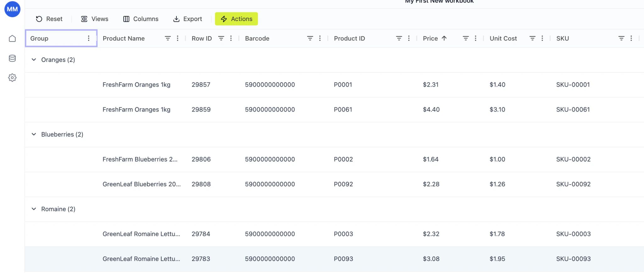Click the Unit Cost header label
The height and width of the screenshot is (273, 644).
click(503, 38)
